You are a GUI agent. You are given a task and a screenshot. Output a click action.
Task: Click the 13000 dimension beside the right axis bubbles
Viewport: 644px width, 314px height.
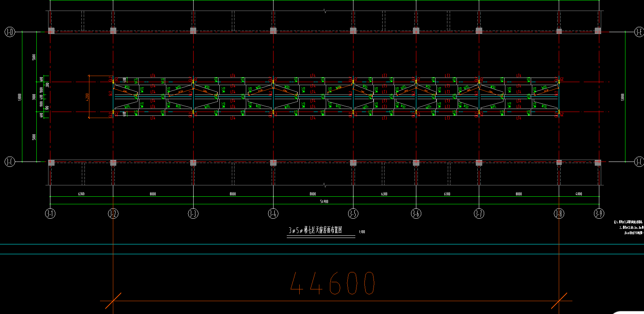(x=622, y=97)
